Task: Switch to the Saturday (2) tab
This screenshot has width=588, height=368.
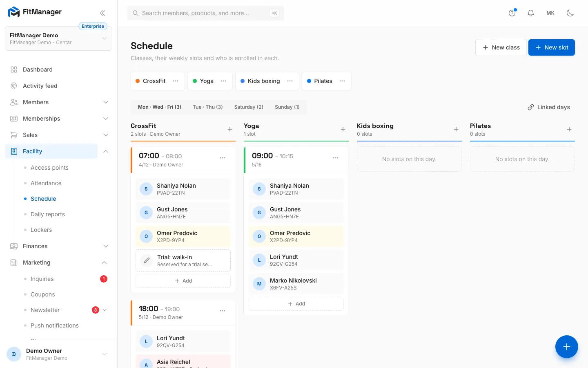Action: click(x=249, y=107)
